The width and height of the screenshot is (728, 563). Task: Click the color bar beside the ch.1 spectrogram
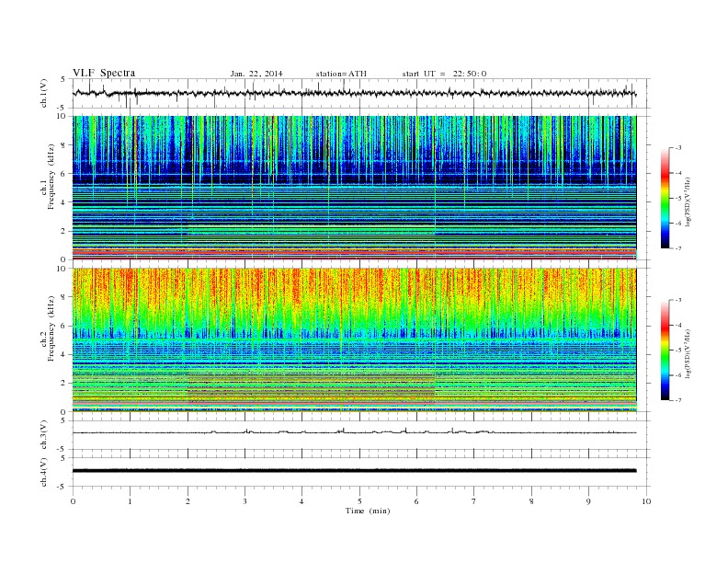coord(665,199)
